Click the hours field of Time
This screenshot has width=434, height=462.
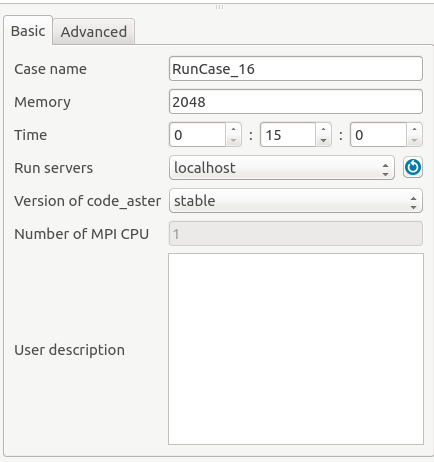(198, 135)
